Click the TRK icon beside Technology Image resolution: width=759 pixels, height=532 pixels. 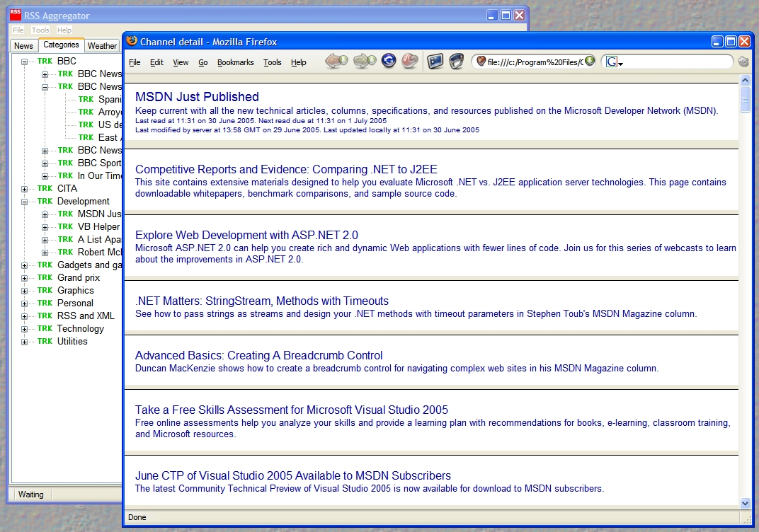(x=45, y=328)
